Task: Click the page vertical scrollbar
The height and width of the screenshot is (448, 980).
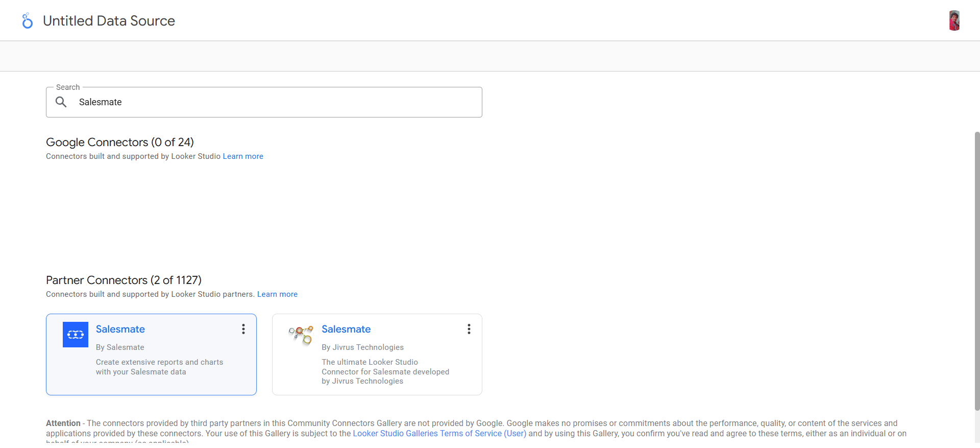Action: [977, 271]
